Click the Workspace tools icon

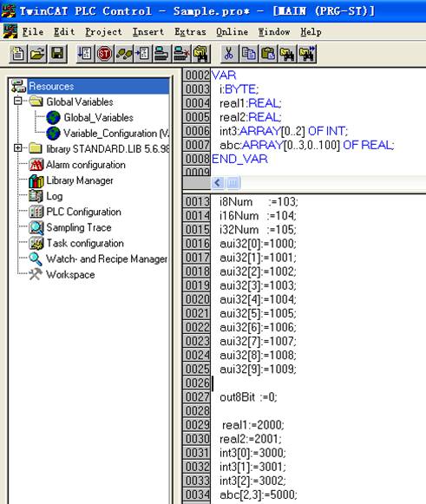coord(36,274)
